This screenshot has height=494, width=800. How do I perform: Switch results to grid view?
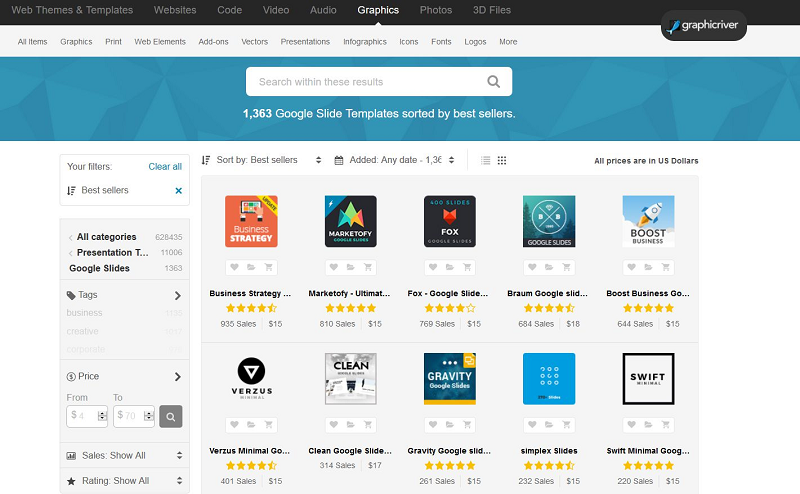click(x=502, y=160)
